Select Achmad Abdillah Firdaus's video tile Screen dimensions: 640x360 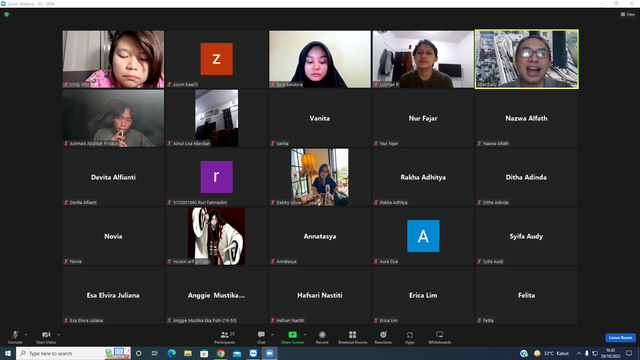tap(113, 118)
